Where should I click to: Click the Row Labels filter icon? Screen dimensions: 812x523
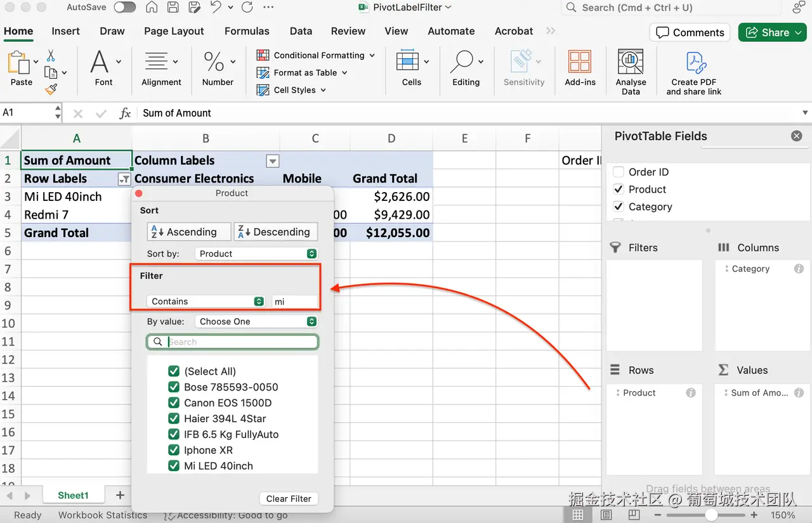click(x=124, y=179)
